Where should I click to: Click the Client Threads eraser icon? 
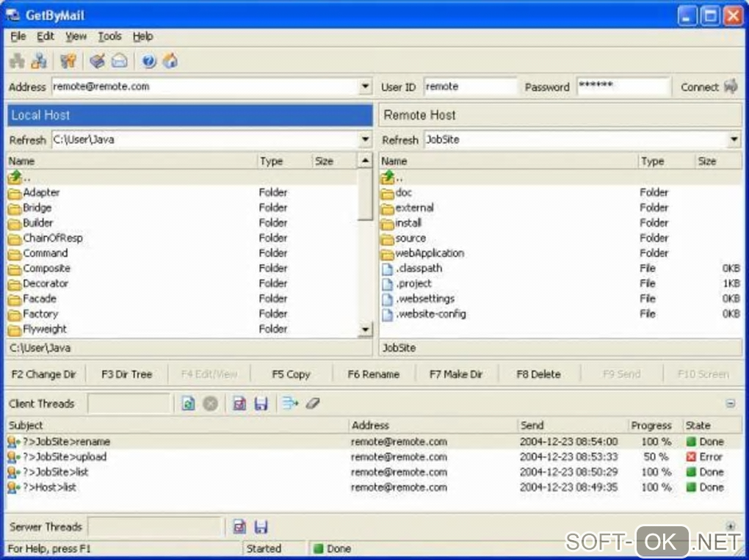pos(312,404)
